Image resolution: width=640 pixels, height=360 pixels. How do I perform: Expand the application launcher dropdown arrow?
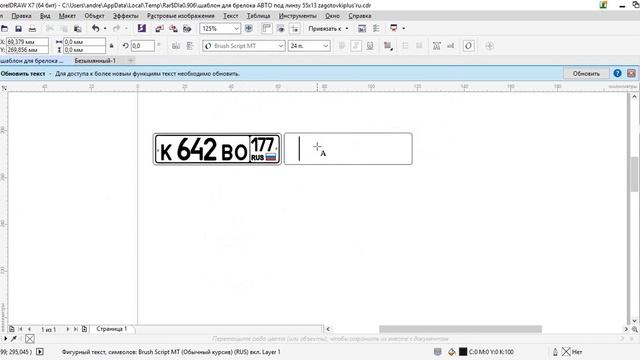[x=404, y=28]
